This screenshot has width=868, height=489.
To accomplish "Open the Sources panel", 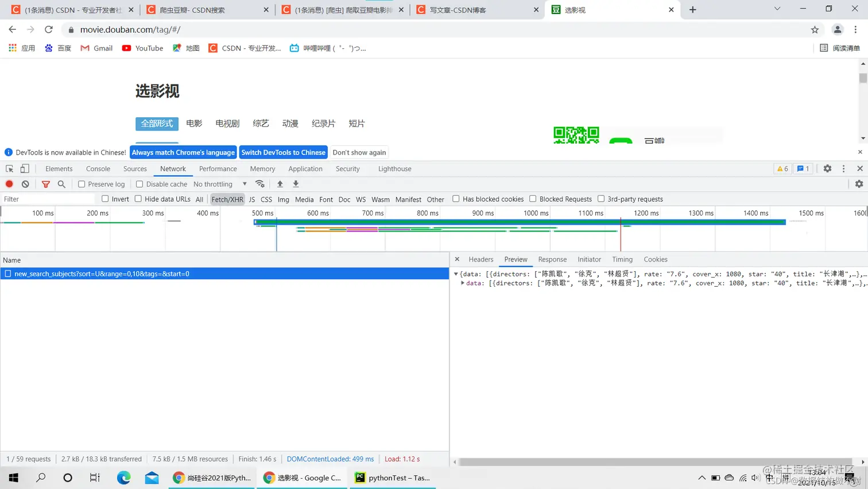I will pyautogui.click(x=135, y=169).
